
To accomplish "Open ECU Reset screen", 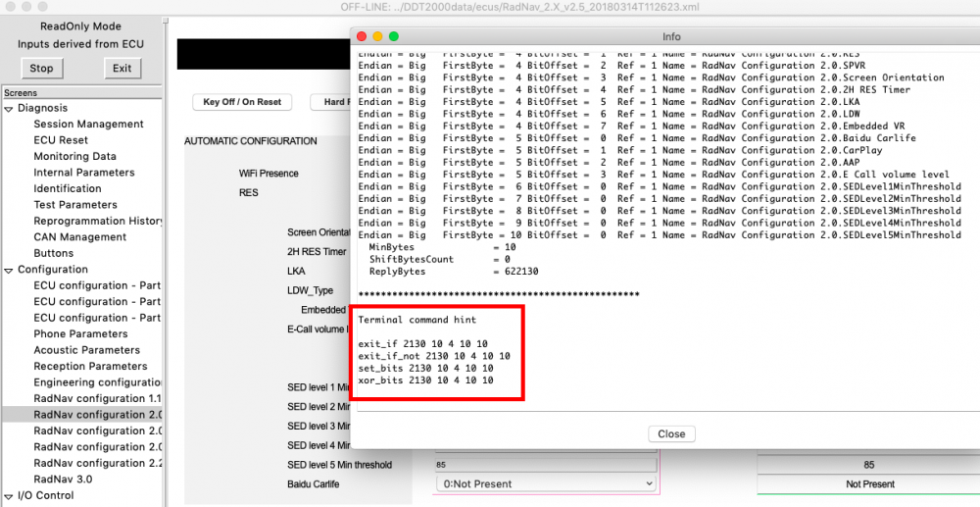I will point(61,140).
